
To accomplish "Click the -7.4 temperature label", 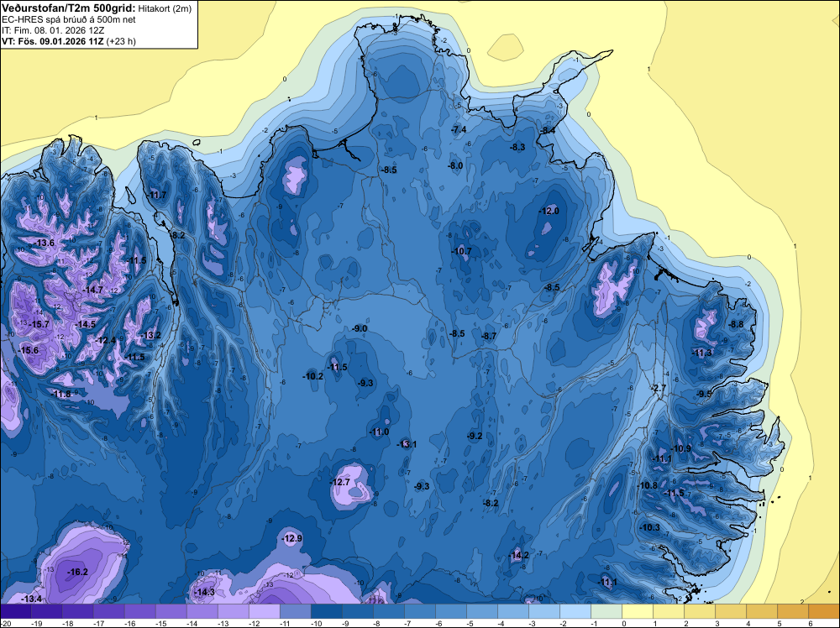I will pyautogui.click(x=459, y=129).
